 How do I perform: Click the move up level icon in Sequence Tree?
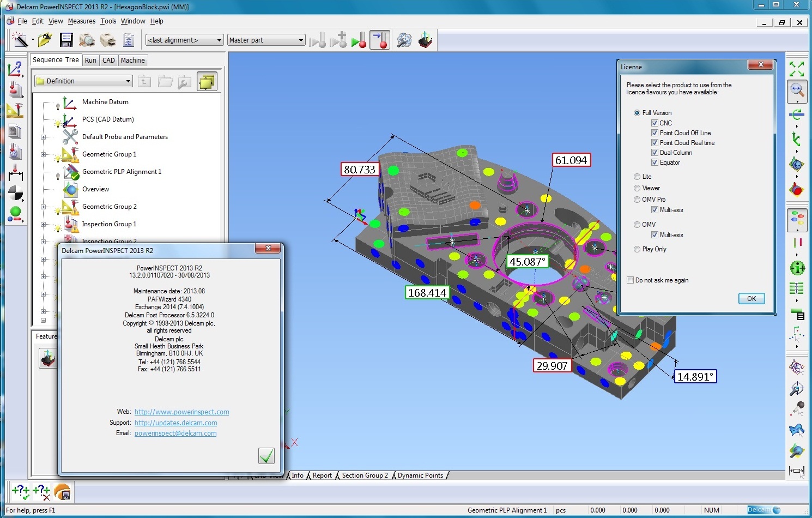pos(144,82)
